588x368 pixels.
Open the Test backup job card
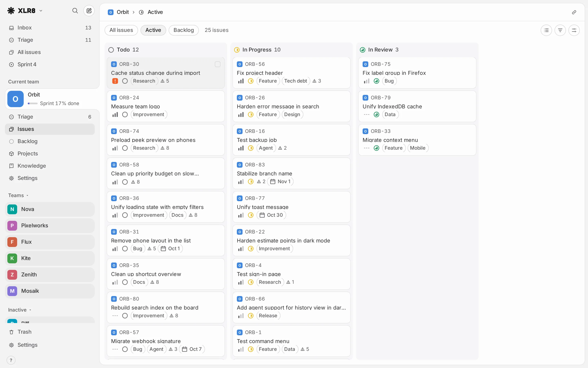coord(291,140)
